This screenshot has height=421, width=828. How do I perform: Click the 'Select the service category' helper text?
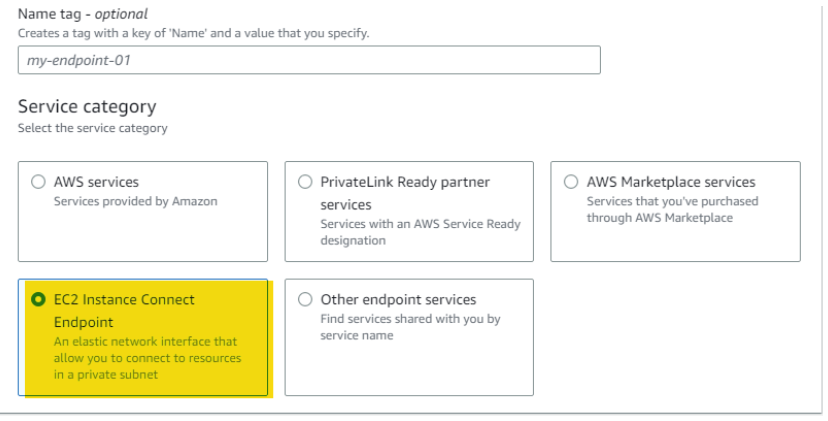(93, 128)
